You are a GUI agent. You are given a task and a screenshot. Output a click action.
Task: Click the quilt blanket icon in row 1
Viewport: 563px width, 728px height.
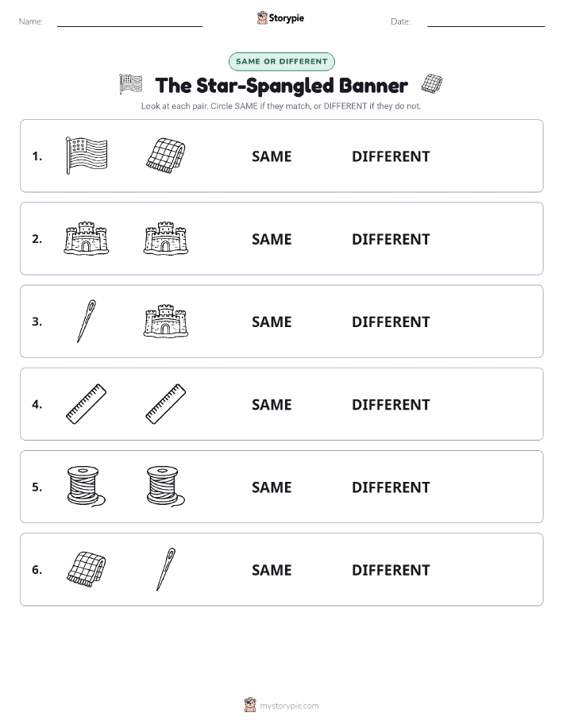tap(166, 156)
